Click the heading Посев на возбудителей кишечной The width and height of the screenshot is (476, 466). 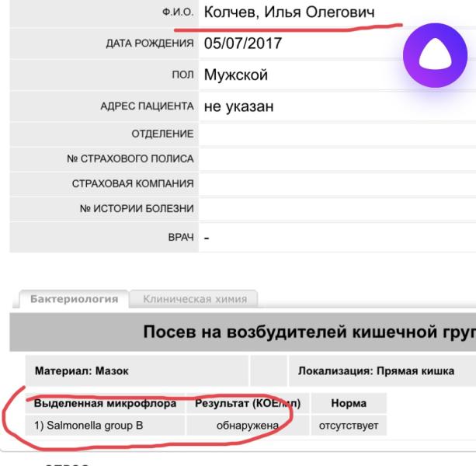click(309, 332)
